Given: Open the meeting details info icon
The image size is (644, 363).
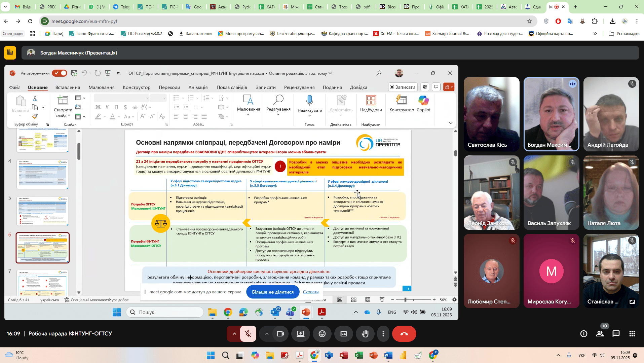Looking at the screenshot, I should (583, 334).
